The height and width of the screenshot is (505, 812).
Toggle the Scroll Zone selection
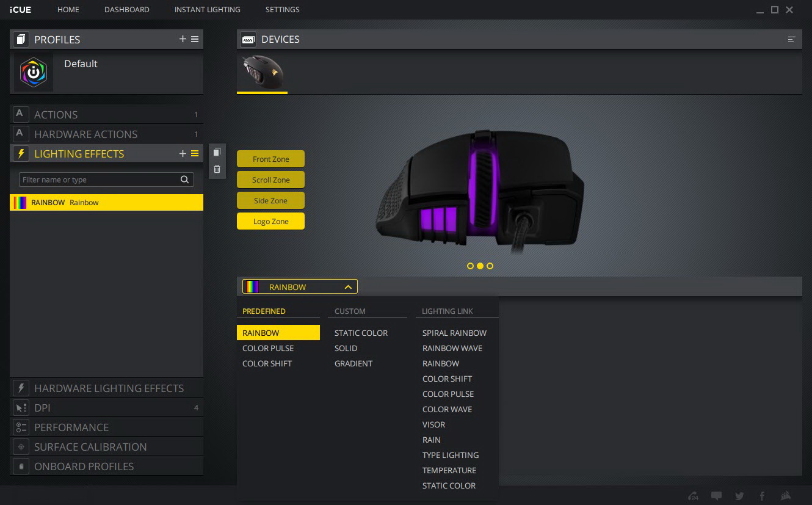click(270, 180)
